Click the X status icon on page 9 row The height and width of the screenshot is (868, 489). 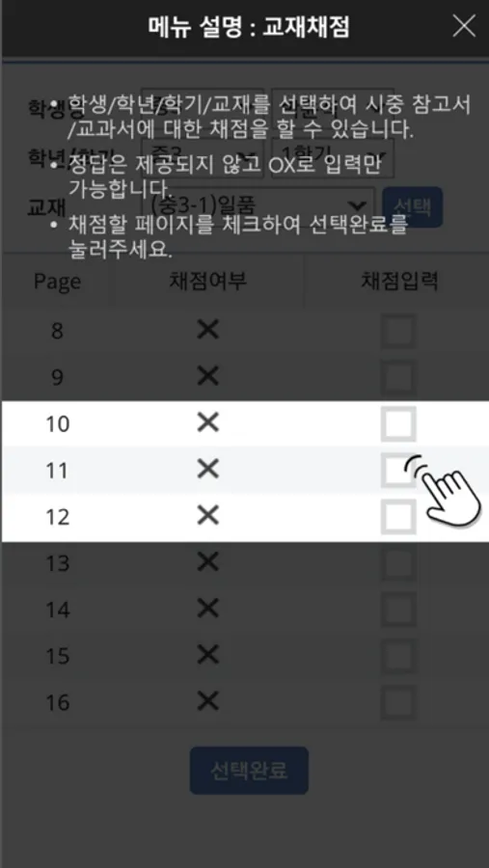[x=208, y=377]
